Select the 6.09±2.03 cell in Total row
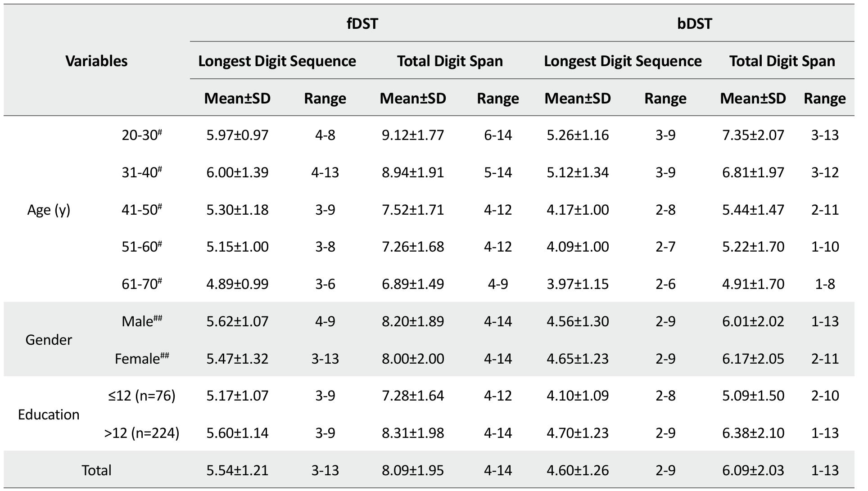The height and width of the screenshot is (491, 868). [x=753, y=470]
